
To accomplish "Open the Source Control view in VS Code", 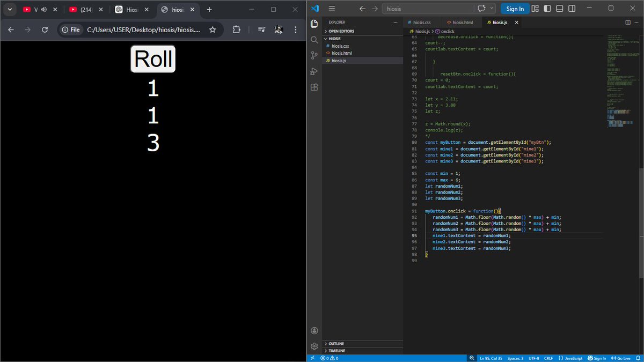I will [x=314, y=55].
